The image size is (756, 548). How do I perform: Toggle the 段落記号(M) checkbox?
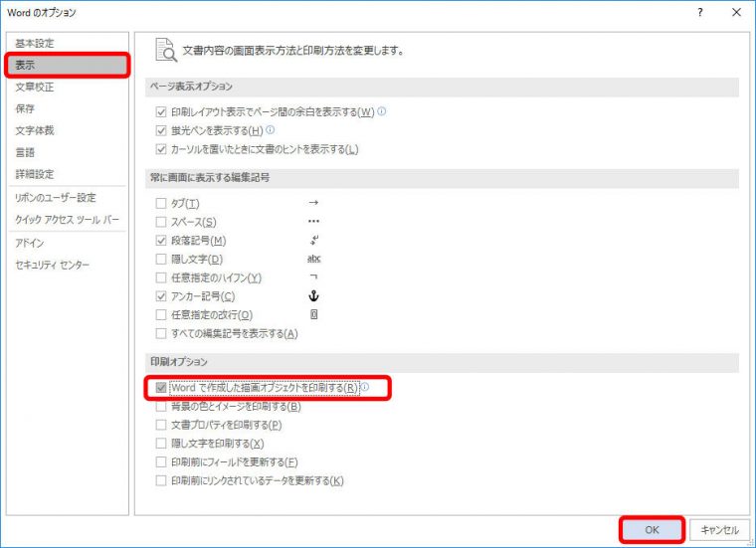pos(161,241)
